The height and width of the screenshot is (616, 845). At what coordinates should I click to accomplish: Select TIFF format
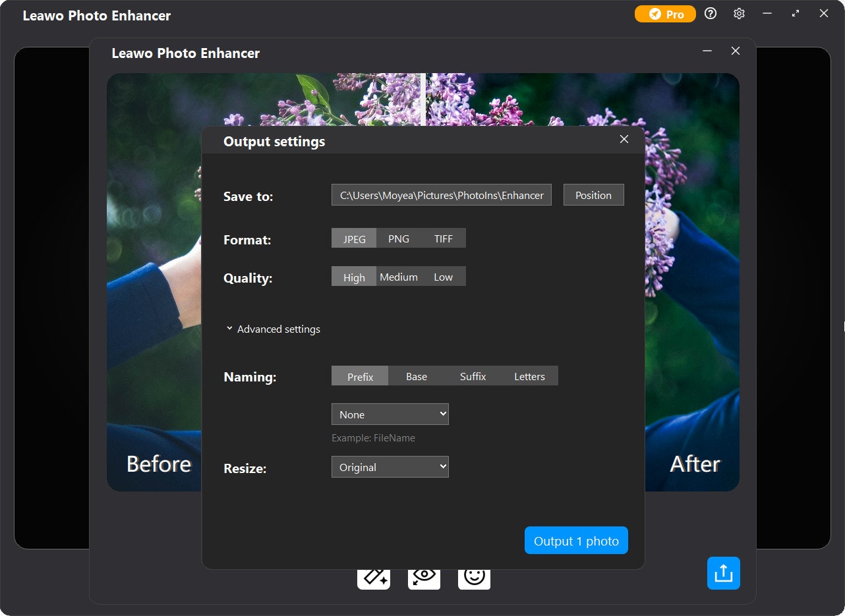444,238
